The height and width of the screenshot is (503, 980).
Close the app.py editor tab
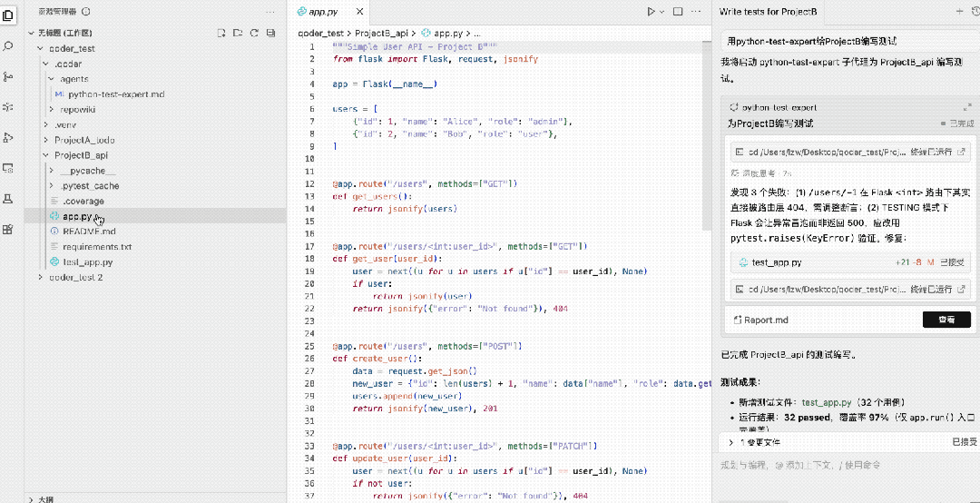coord(358,11)
